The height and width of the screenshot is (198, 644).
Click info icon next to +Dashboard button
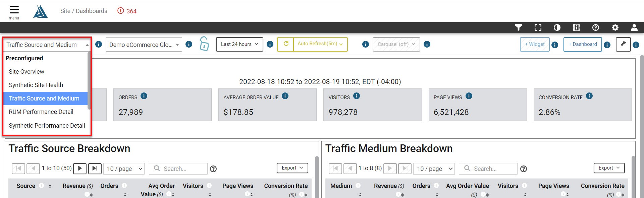pyautogui.click(x=607, y=45)
